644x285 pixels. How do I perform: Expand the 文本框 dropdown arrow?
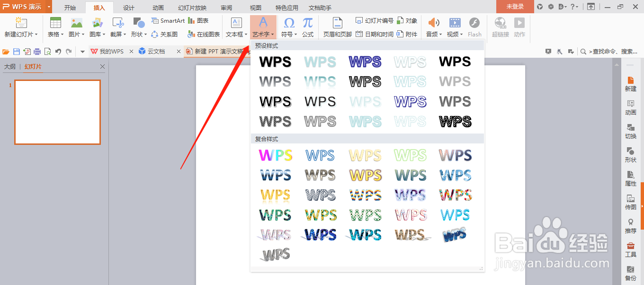(x=246, y=35)
